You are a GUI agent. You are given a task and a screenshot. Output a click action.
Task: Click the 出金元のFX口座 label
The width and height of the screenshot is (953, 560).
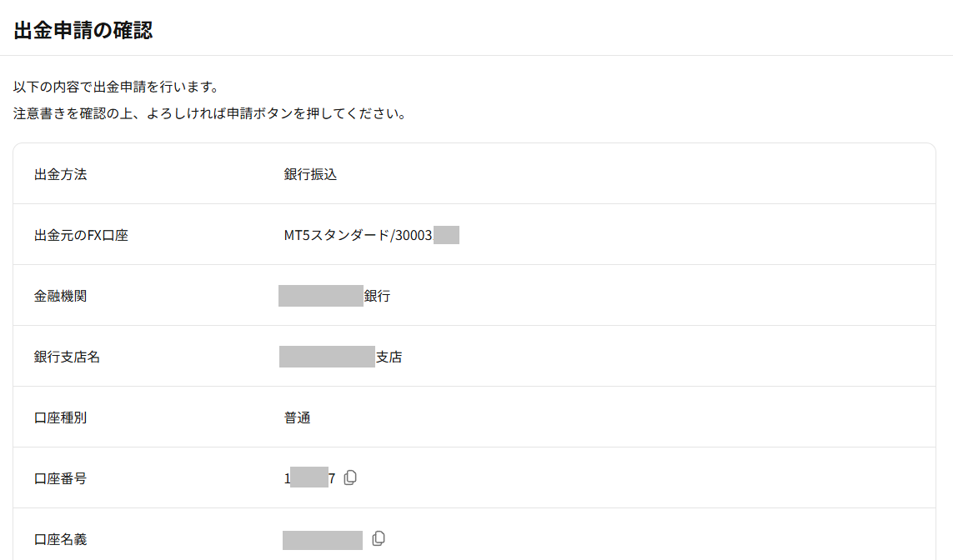(x=81, y=235)
